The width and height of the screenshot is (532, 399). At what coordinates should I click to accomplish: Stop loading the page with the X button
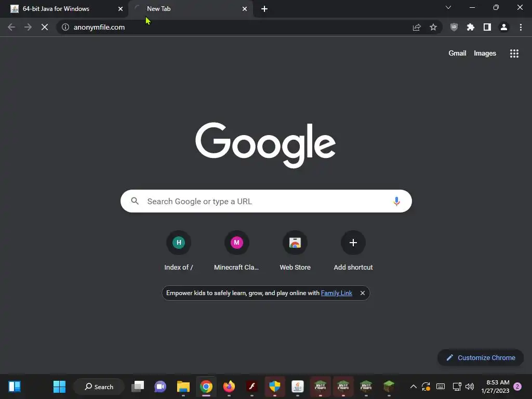(45, 27)
